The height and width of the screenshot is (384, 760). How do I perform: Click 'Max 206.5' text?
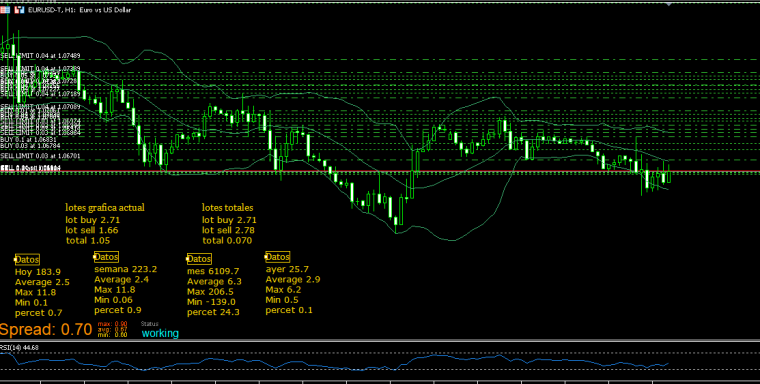pyautogui.click(x=210, y=291)
